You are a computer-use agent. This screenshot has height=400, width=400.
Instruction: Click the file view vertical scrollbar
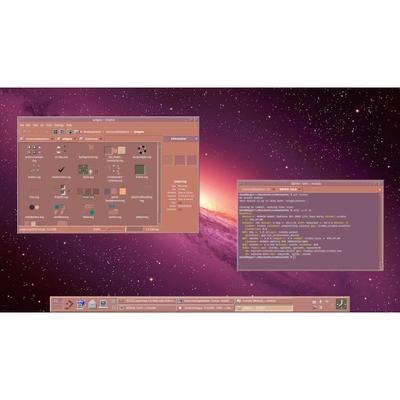pos(159,183)
